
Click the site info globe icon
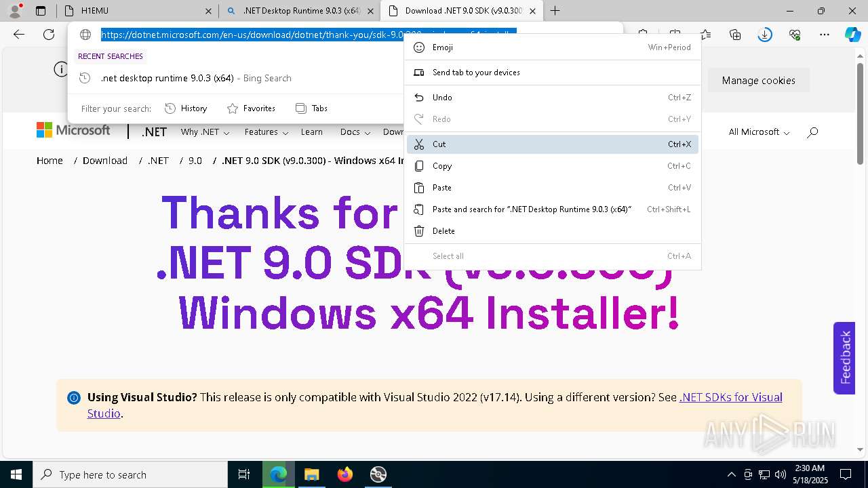click(x=85, y=35)
